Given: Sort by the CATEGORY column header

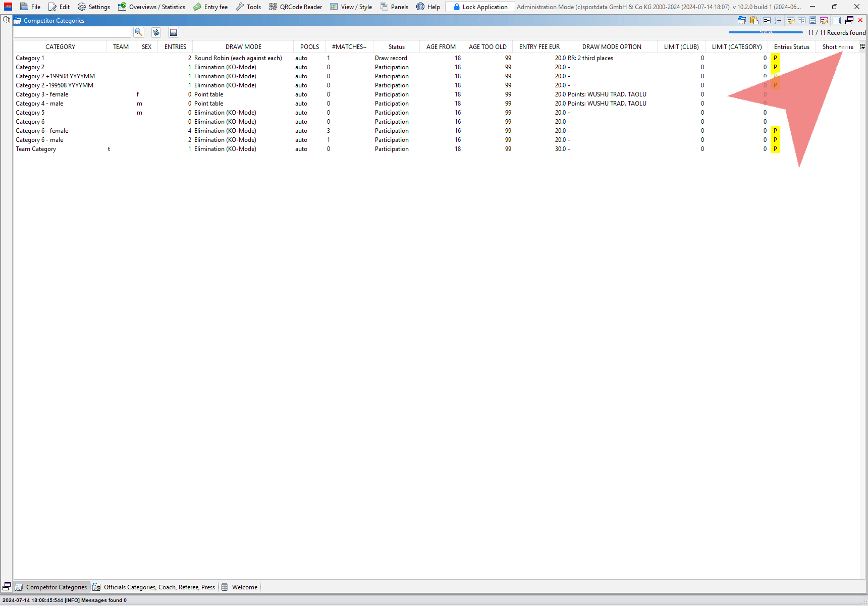Looking at the screenshot, I should point(60,47).
